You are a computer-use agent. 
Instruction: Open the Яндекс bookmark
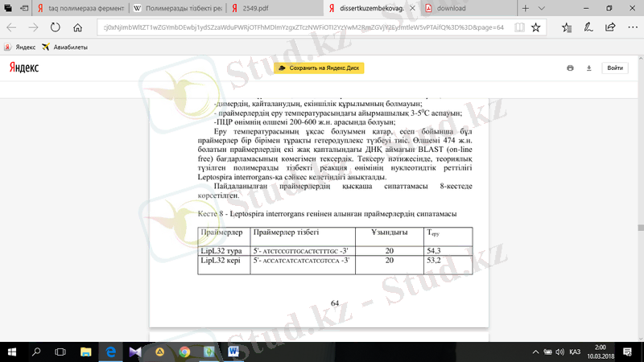tap(19, 47)
